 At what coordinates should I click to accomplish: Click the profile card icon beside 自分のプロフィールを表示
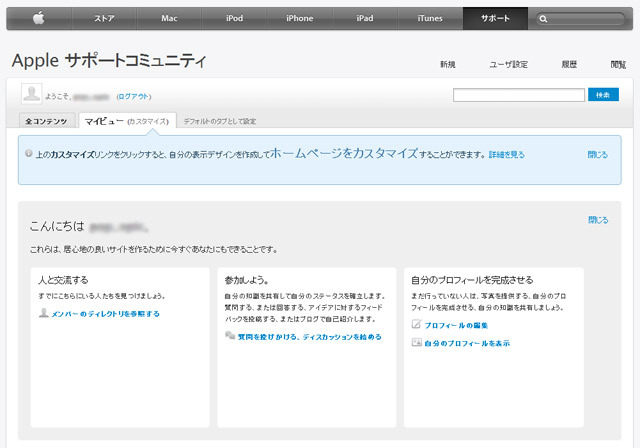pos(416,342)
